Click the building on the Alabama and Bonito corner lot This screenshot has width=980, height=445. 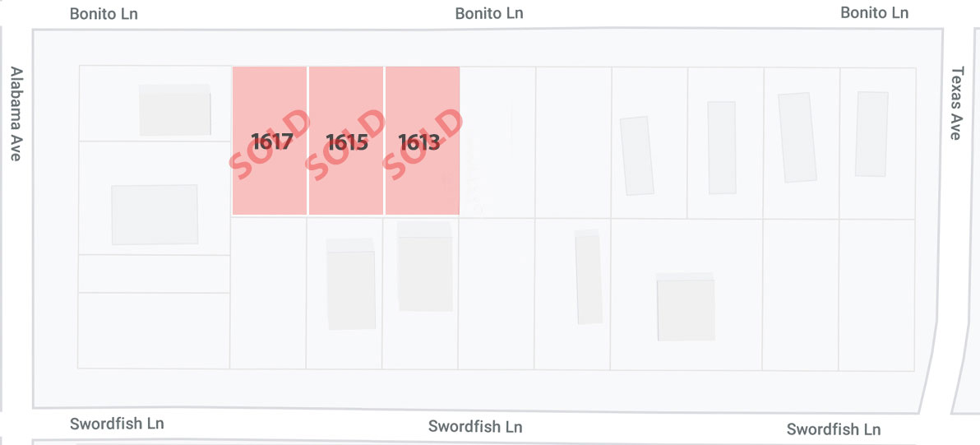(174, 110)
